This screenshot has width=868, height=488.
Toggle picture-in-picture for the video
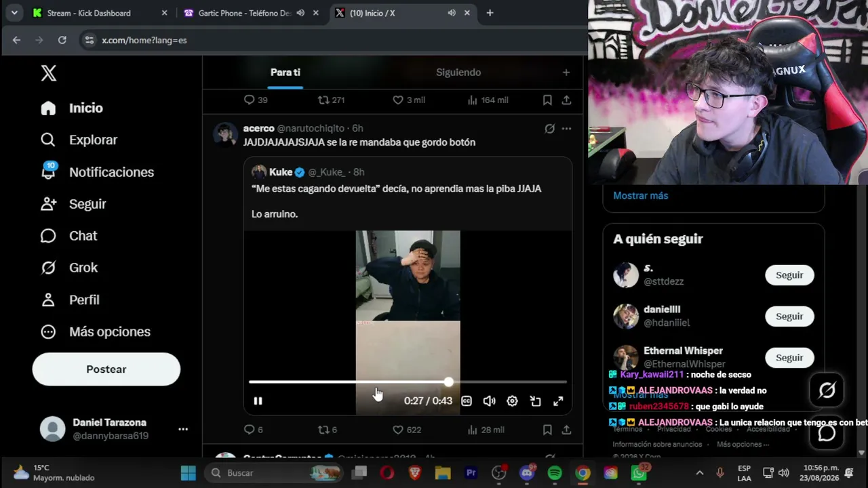coord(535,401)
